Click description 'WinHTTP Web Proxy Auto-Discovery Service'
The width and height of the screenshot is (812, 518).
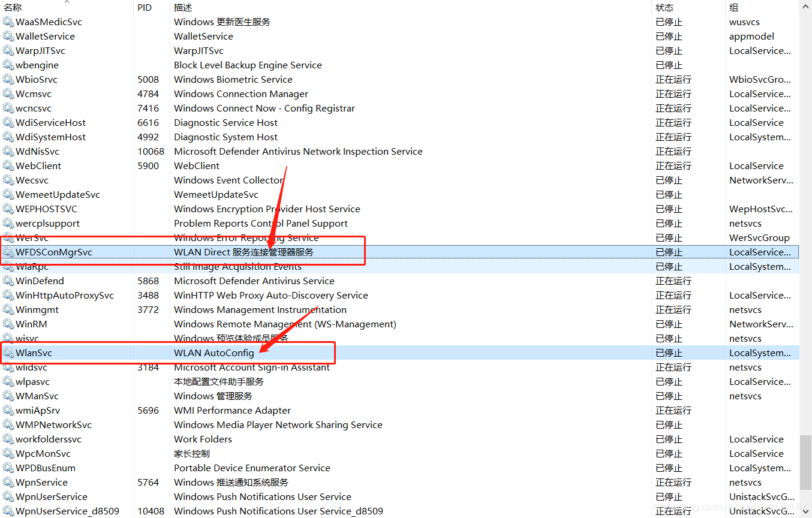271,295
